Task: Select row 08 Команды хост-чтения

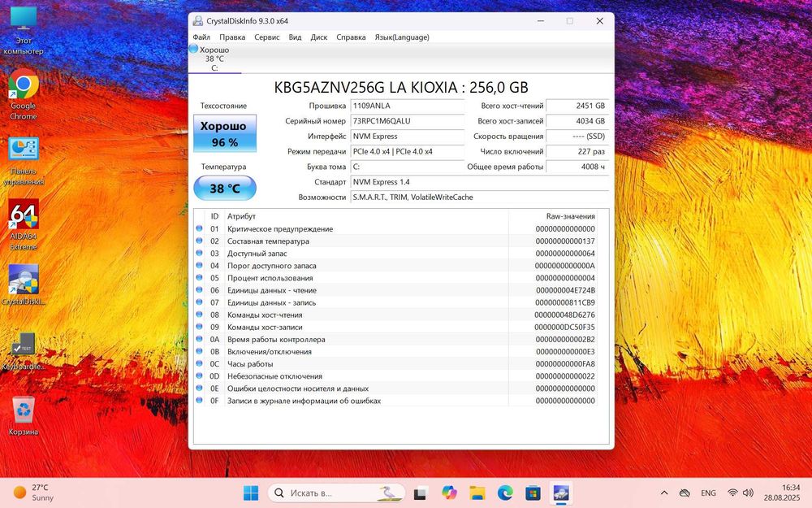Action: tap(395, 315)
